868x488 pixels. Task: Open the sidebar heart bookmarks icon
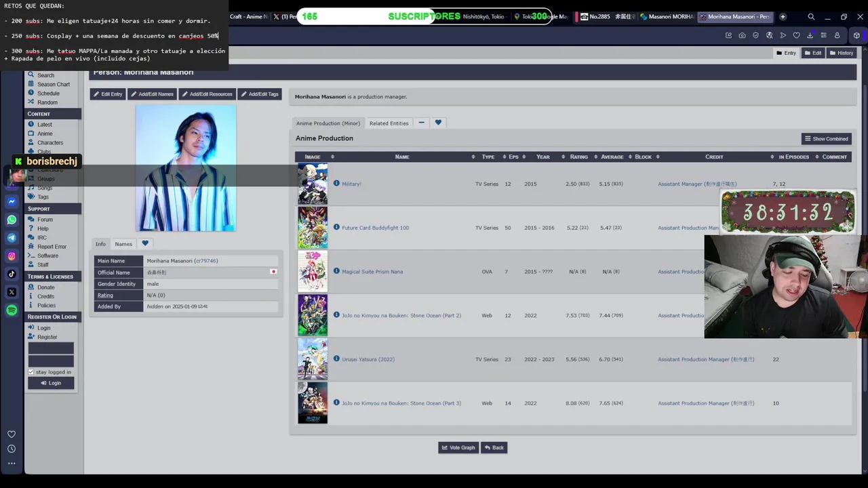coord(12,434)
